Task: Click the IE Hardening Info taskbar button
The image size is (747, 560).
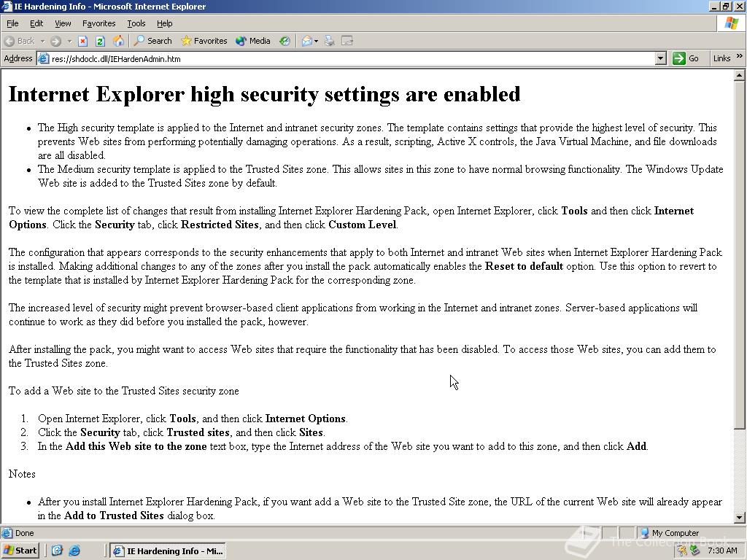Action: (168, 551)
